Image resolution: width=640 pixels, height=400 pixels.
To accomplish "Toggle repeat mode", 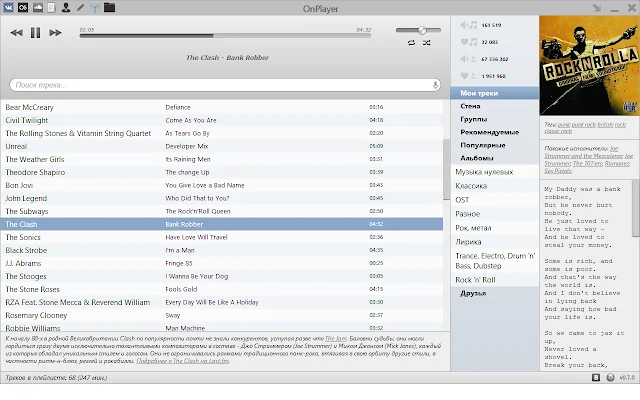I will [x=411, y=42].
